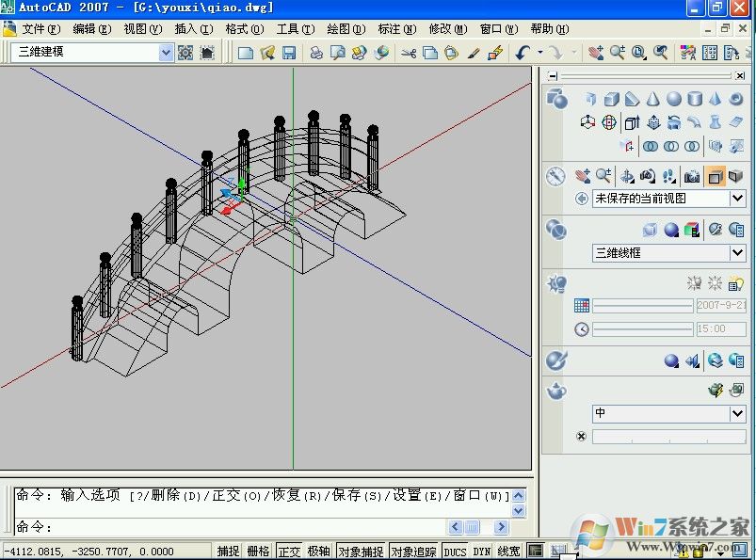Select the Pan tool in 3D Navigate panel

pos(583,174)
